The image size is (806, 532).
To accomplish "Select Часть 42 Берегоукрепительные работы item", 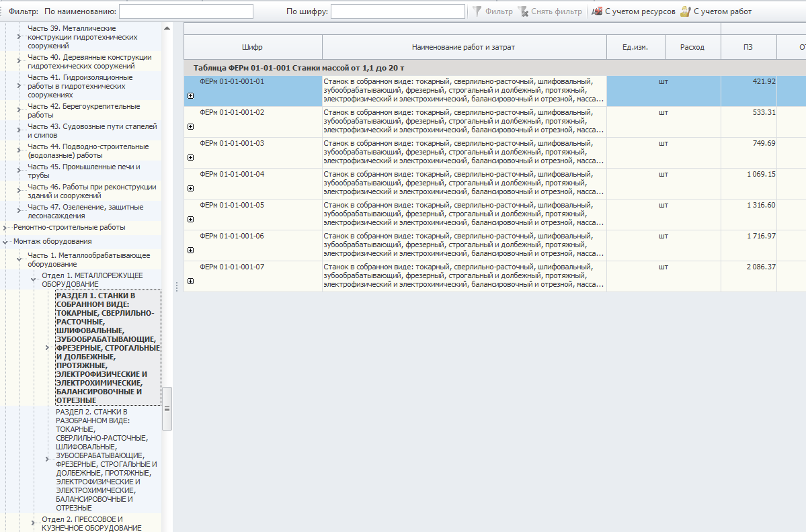I will [x=84, y=110].
